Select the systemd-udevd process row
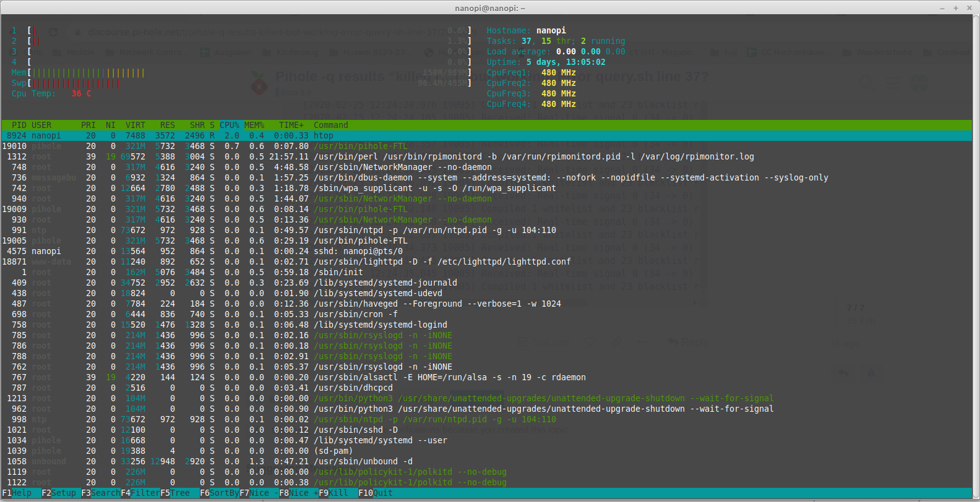 (x=487, y=293)
